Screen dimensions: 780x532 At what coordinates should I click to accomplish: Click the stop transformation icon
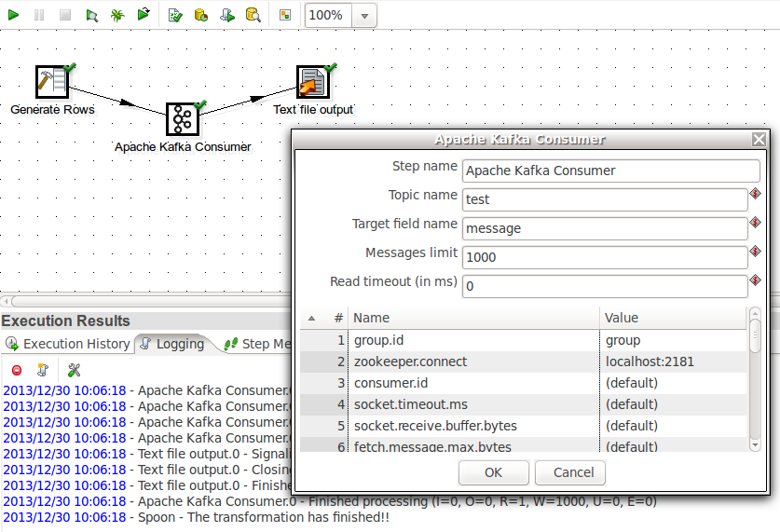pos(65,15)
